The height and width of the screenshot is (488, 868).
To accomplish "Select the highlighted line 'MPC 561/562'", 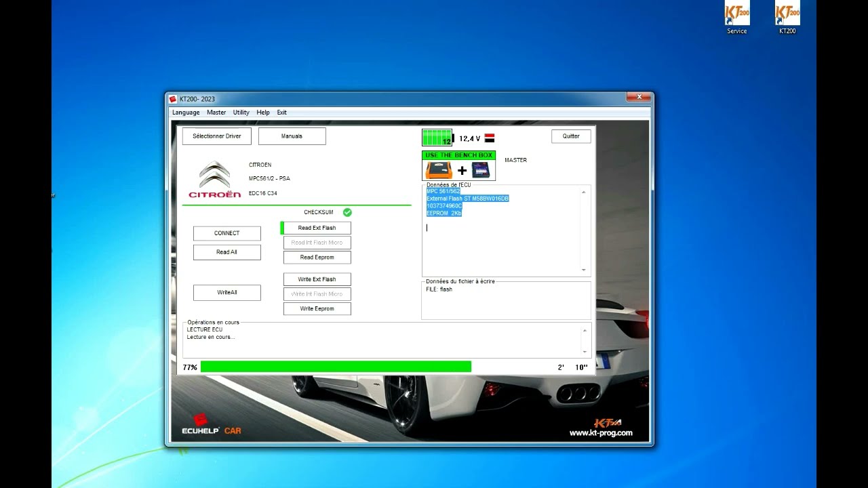I will coord(443,191).
